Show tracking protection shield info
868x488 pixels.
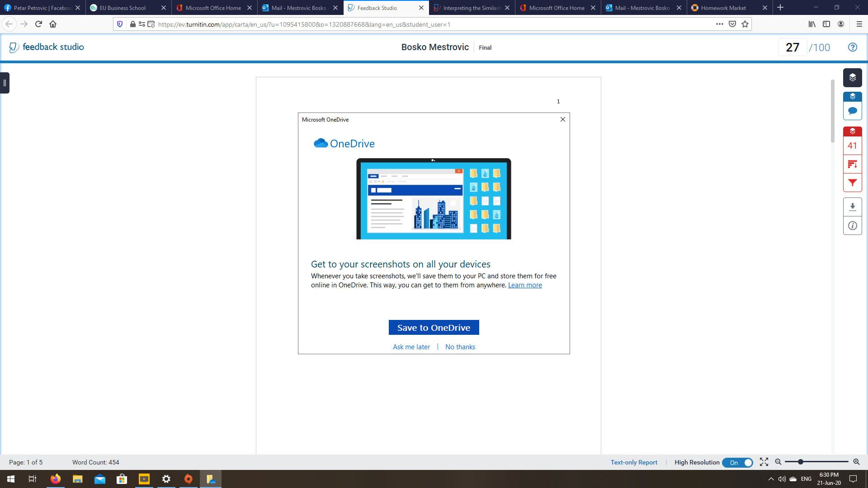tap(120, 24)
